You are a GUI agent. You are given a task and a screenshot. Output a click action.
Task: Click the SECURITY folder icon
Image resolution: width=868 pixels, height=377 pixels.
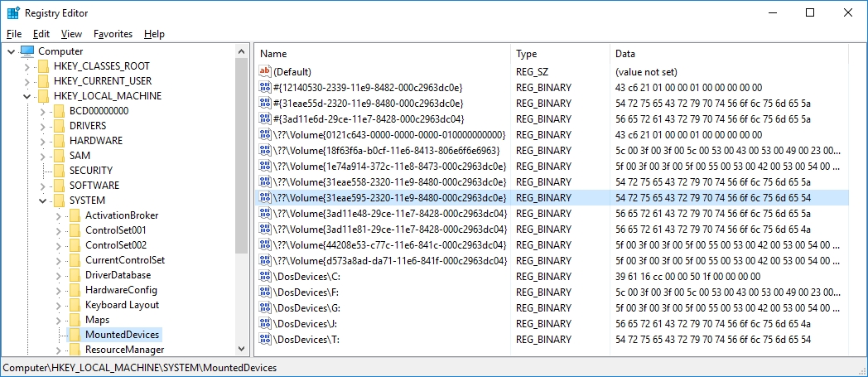click(60, 171)
